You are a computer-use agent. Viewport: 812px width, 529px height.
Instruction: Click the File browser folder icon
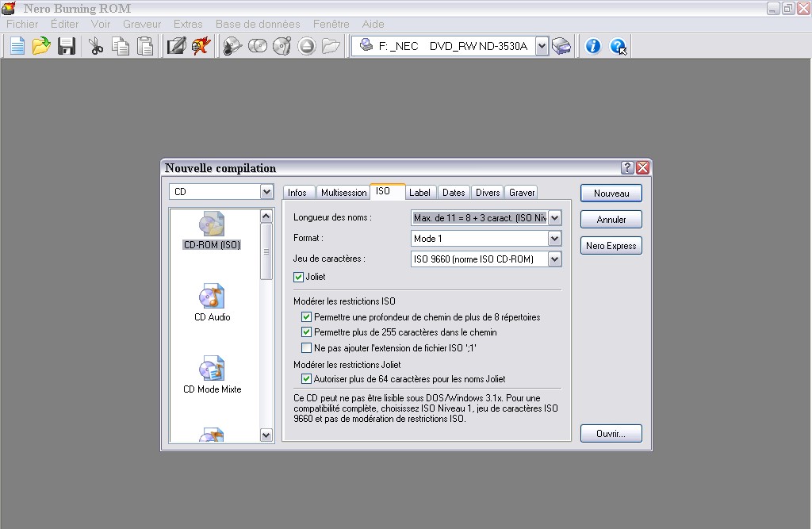point(331,46)
